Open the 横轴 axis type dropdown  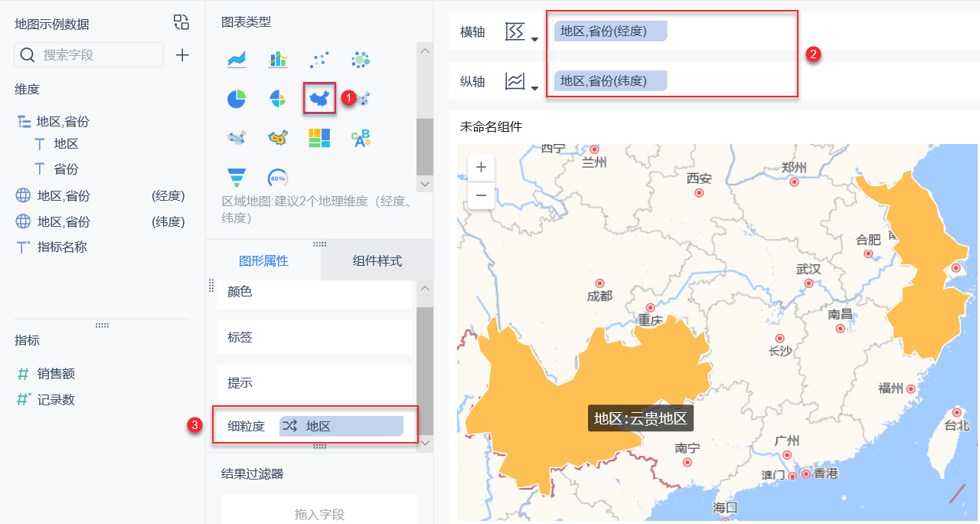534,38
